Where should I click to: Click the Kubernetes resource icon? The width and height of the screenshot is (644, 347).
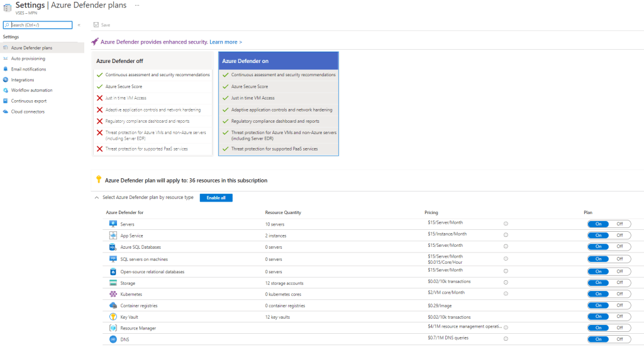(x=114, y=294)
